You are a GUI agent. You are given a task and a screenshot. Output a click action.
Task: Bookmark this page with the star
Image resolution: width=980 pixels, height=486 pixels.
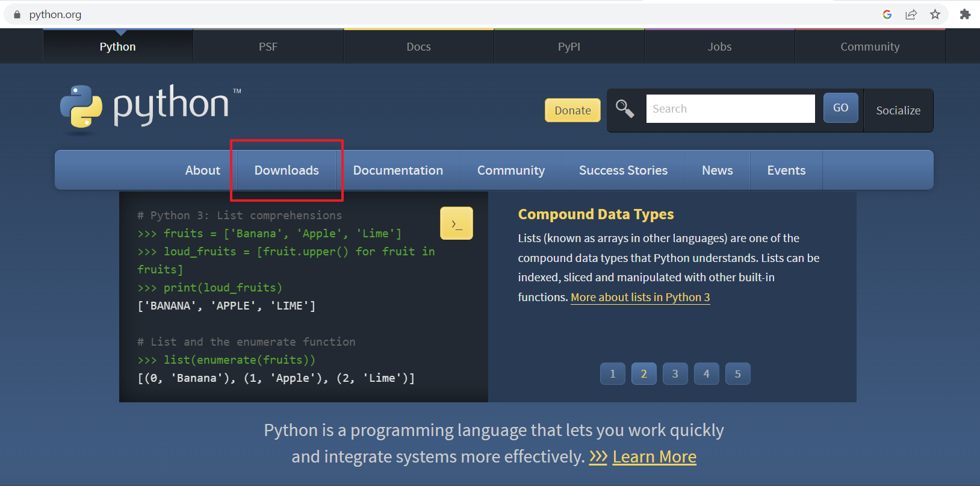coord(935,14)
